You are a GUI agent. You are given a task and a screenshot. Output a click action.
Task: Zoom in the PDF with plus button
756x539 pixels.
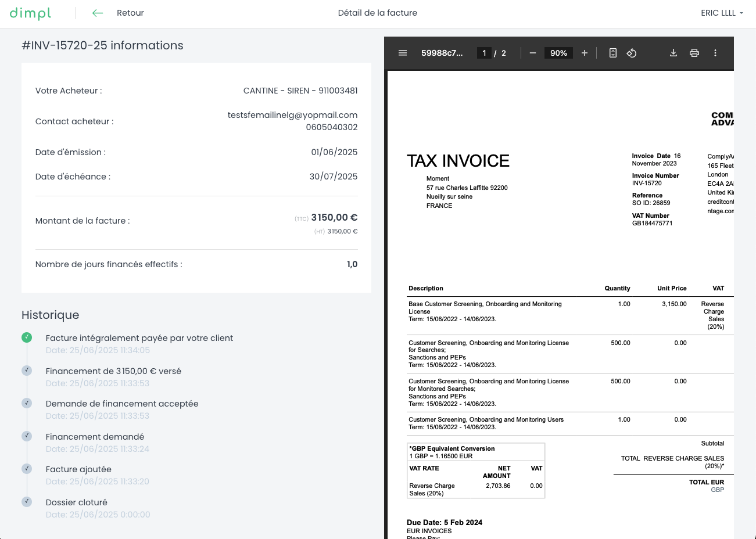585,53
